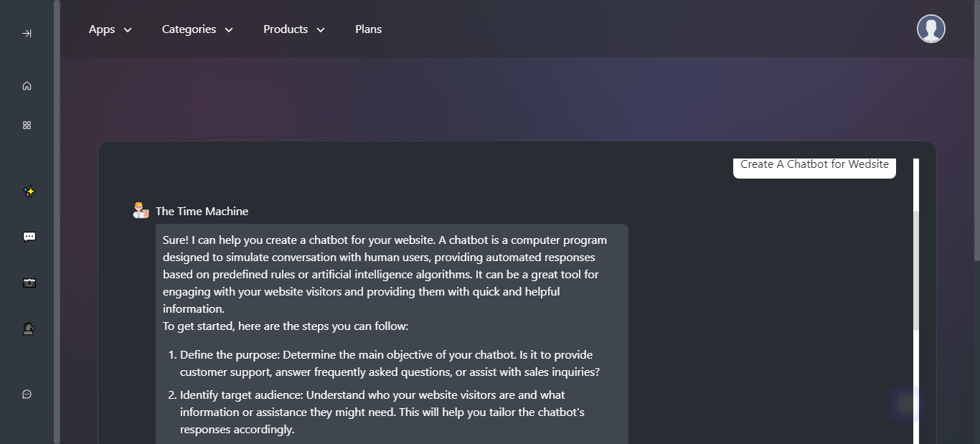This screenshot has width=980, height=444.
Task: Expand the Categories dropdown menu
Action: pyautogui.click(x=197, y=29)
